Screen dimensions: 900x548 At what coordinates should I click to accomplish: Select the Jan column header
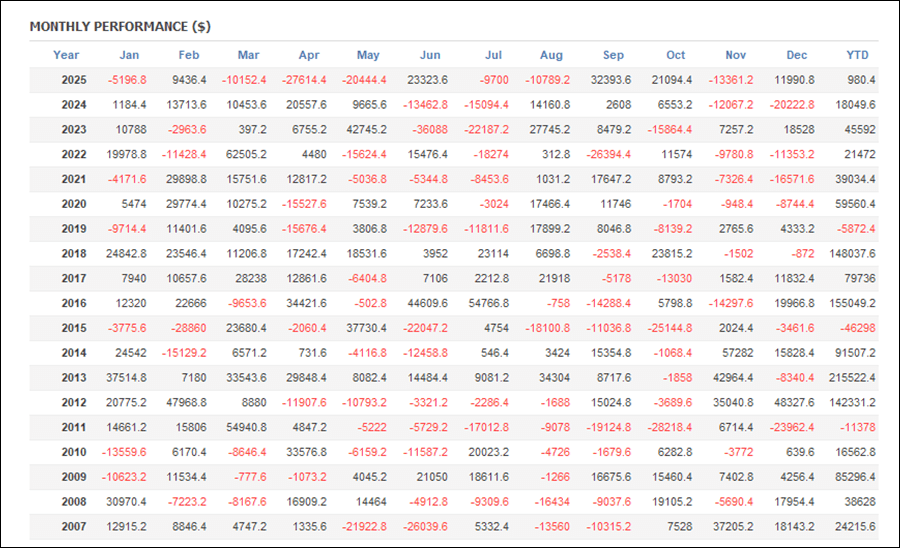pyautogui.click(x=129, y=55)
